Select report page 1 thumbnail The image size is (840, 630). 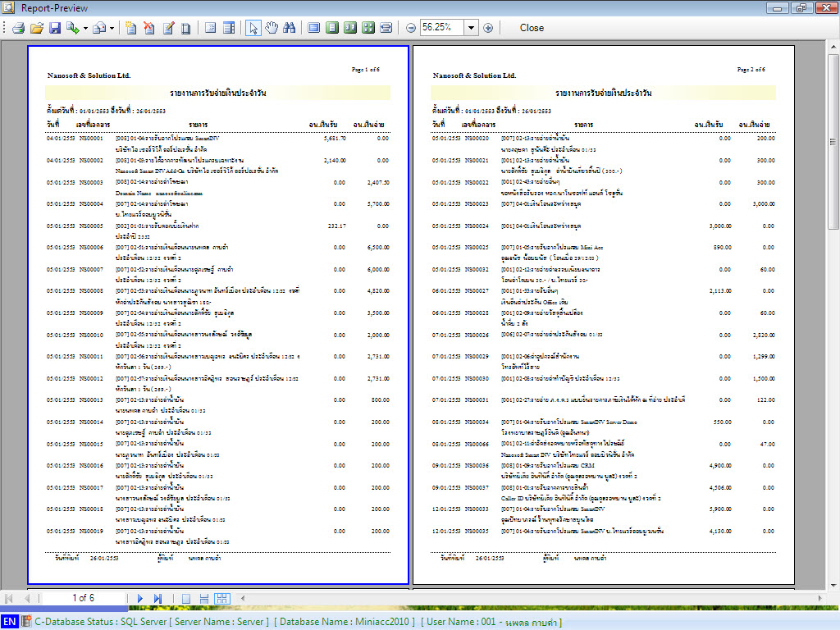coord(218,315)
